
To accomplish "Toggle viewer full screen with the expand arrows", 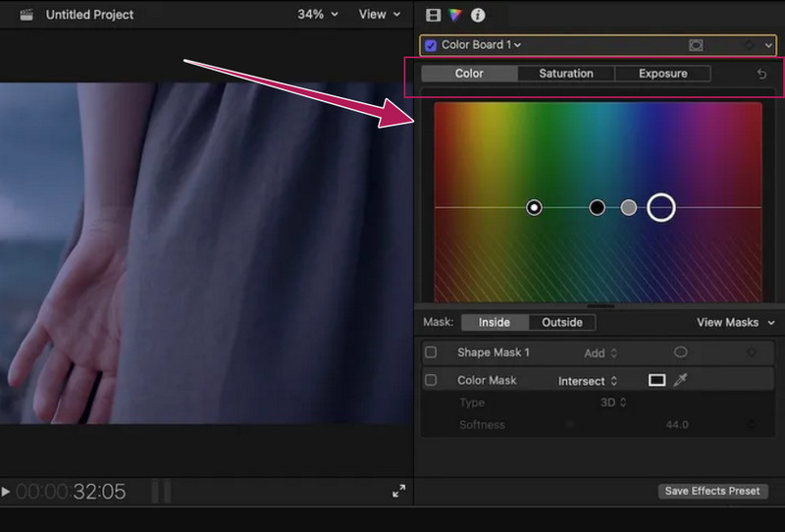I will (399, 492).
